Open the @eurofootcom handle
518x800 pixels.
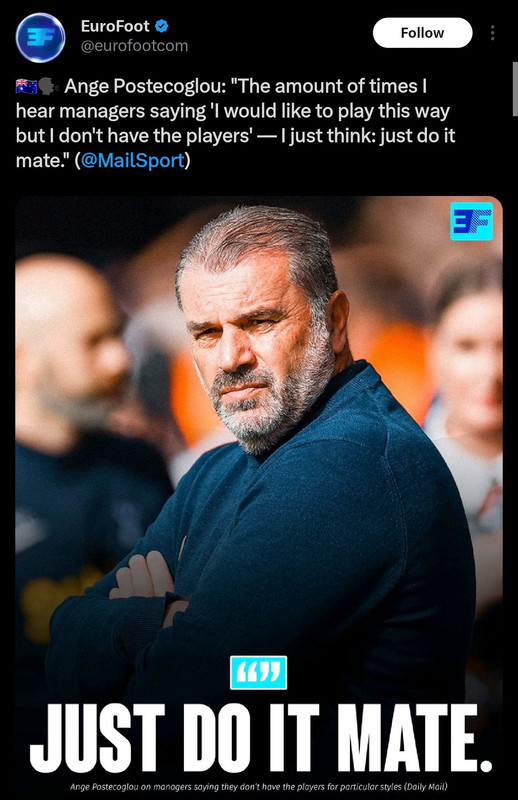(134, 46)
